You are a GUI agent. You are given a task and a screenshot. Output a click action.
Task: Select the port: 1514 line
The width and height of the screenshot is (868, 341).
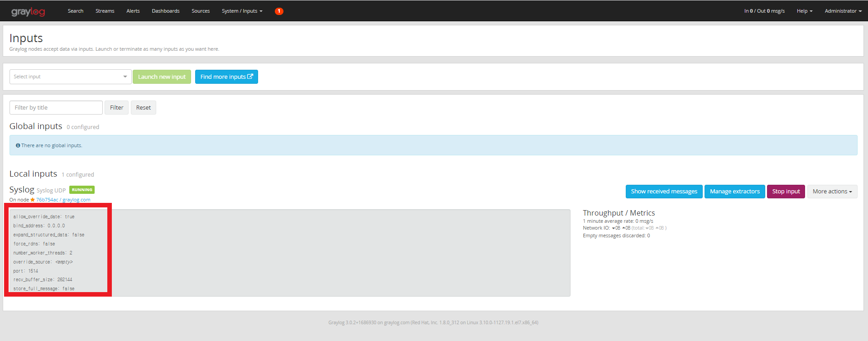(26, 271)
